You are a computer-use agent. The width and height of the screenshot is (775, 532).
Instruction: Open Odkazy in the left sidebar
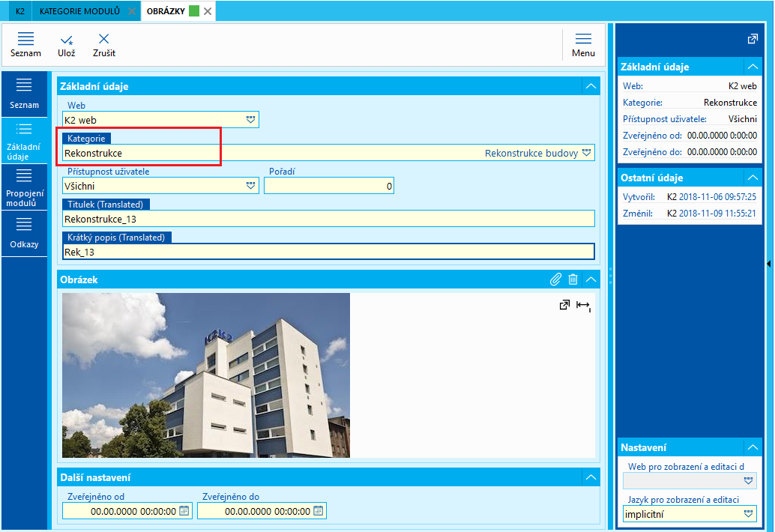(24, 234)
